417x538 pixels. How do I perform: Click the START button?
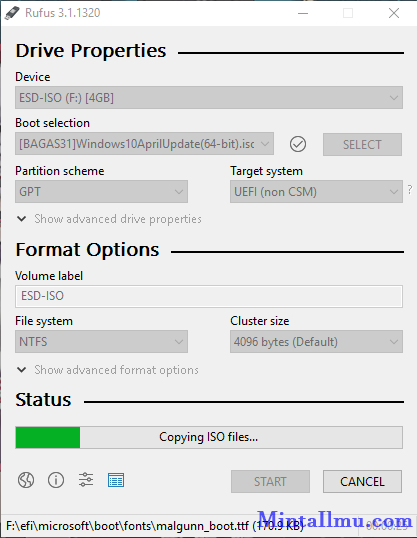[270, 481]
